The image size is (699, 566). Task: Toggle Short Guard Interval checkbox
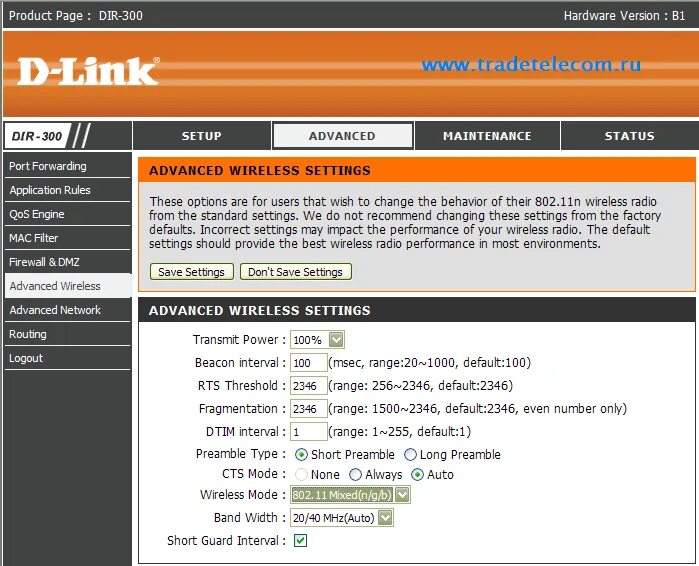click(300, 541)
